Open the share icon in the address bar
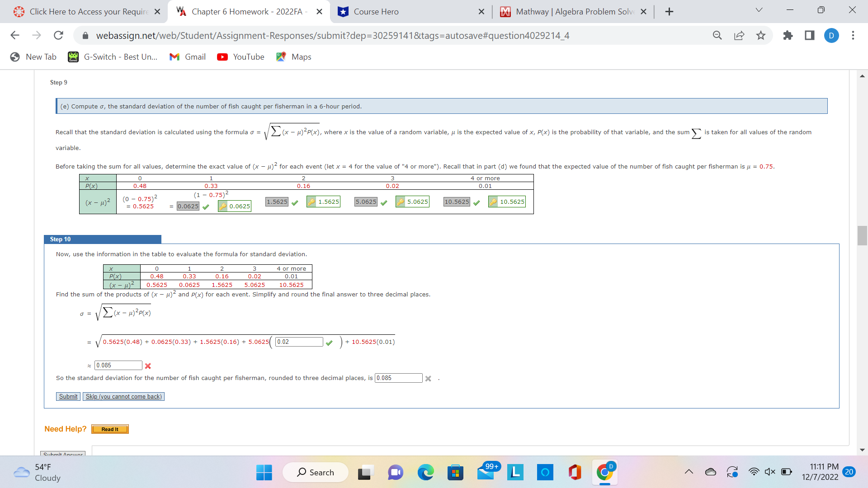 (739, 35)
